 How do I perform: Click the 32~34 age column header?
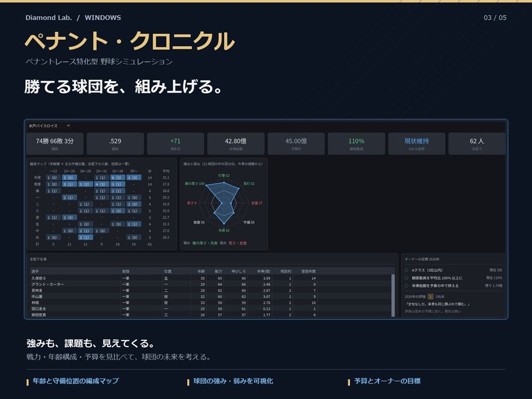tap(118, 171)
